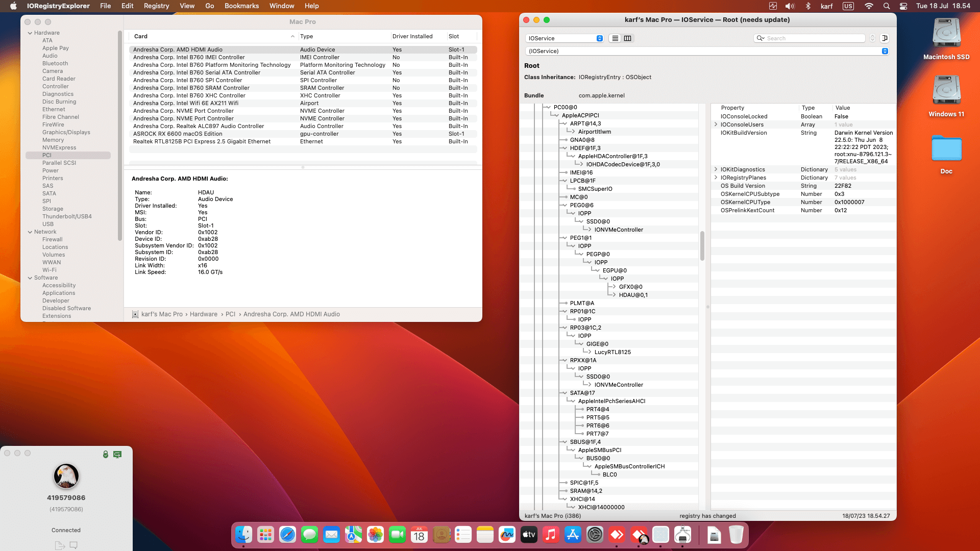Image resolution: width=980 pixels, height=551 pixels.
Task: Collapse the Hardware section in sidebar
Action: click(x=30, y=33)
